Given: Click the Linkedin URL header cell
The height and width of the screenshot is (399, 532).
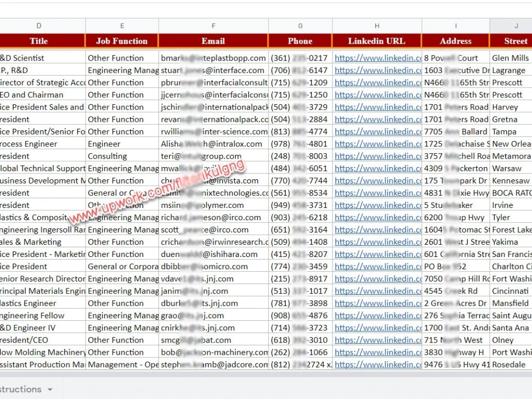Looking at the screenshot, I should click(377, 41).
